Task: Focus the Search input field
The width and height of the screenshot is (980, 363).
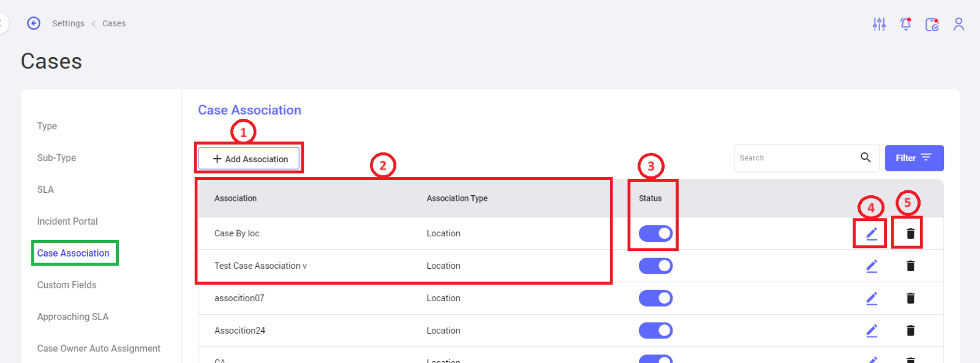Action: coord(796,158)
